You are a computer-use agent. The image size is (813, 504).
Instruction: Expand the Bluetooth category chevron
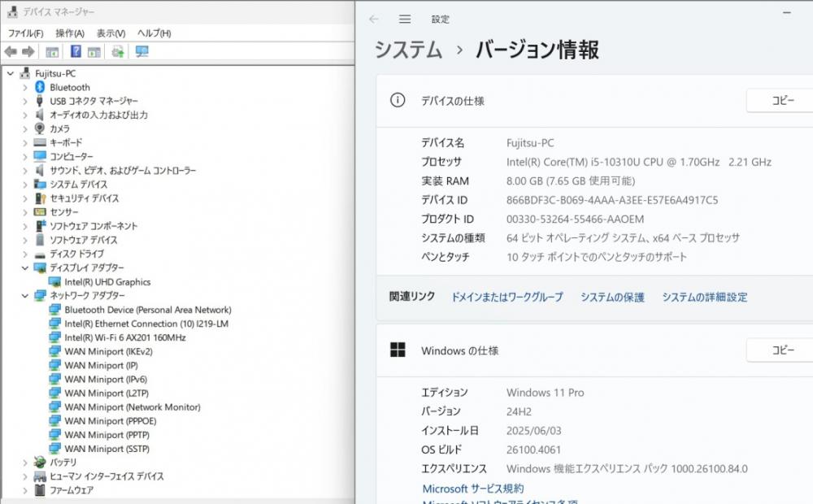coord(25,87)
